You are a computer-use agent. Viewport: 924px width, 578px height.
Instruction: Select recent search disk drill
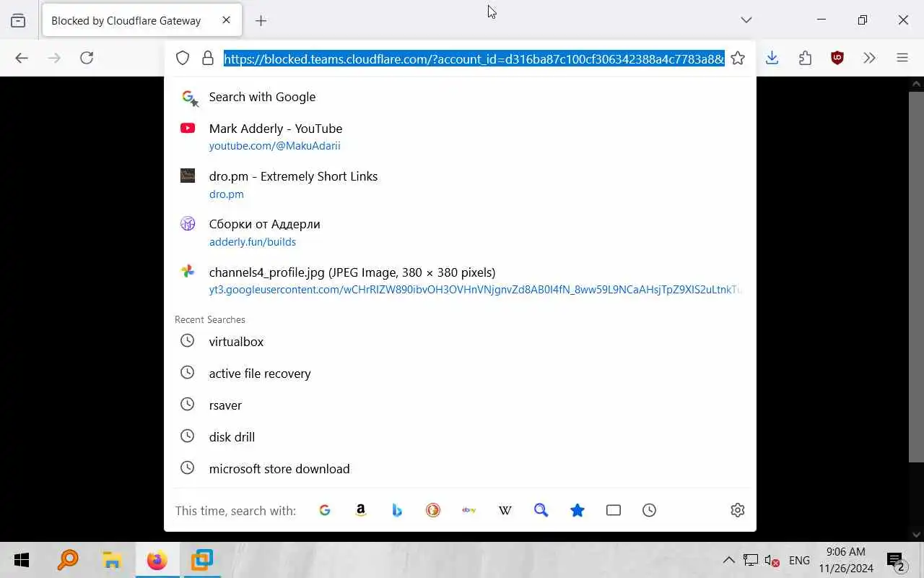click(x=460, y=436)
